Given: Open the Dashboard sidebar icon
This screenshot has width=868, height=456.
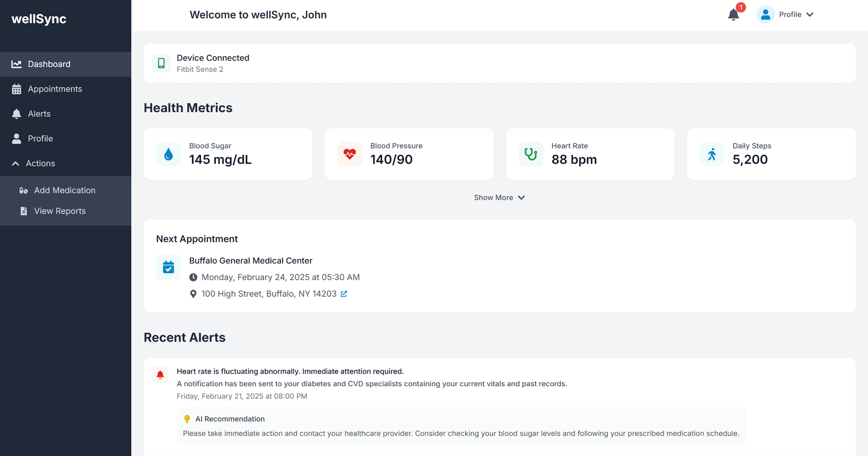Looking at the screenshot, I should [x=16, y=64].
